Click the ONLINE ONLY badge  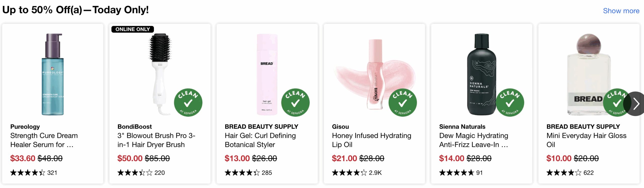(133, 29)
